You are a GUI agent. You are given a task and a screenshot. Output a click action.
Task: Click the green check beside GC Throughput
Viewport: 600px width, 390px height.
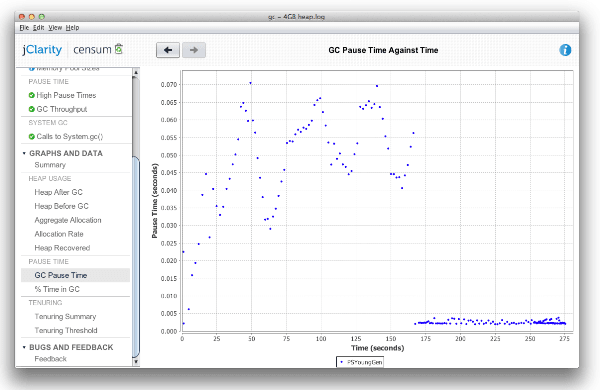32,109
